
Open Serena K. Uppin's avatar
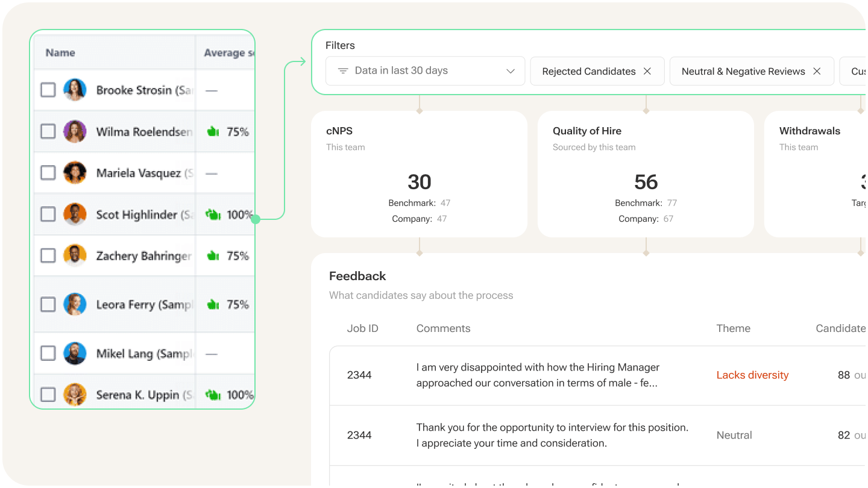click(75, 395)
